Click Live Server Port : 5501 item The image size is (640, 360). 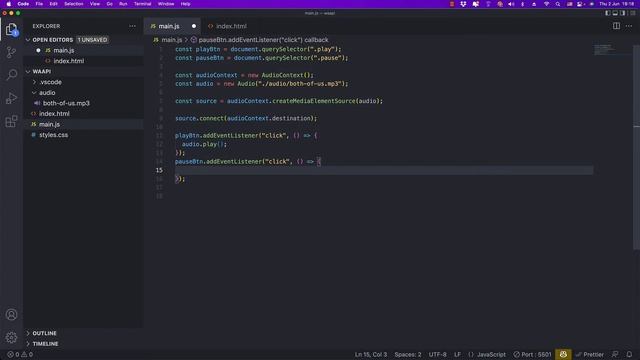point(532,355)
